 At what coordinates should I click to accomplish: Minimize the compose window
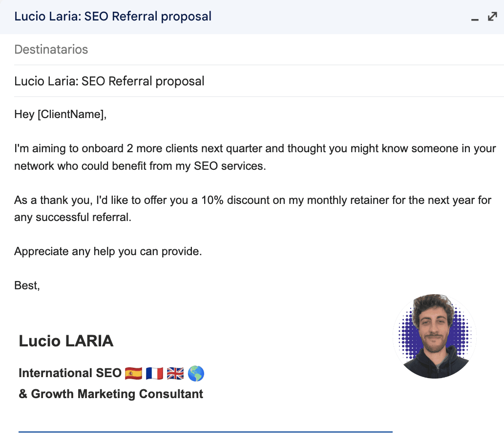[x=474, y=18]
